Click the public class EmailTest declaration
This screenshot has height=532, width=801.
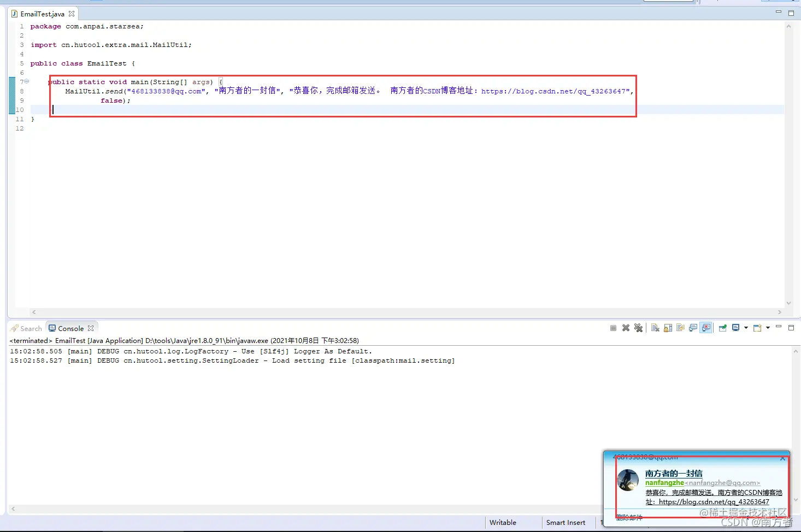[x=83, y=63]
